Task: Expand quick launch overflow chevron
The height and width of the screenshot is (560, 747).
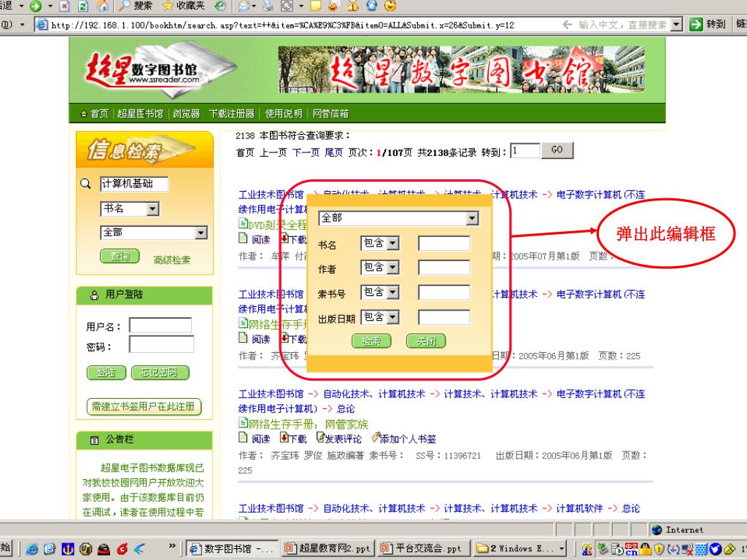Action: (172, 545)
